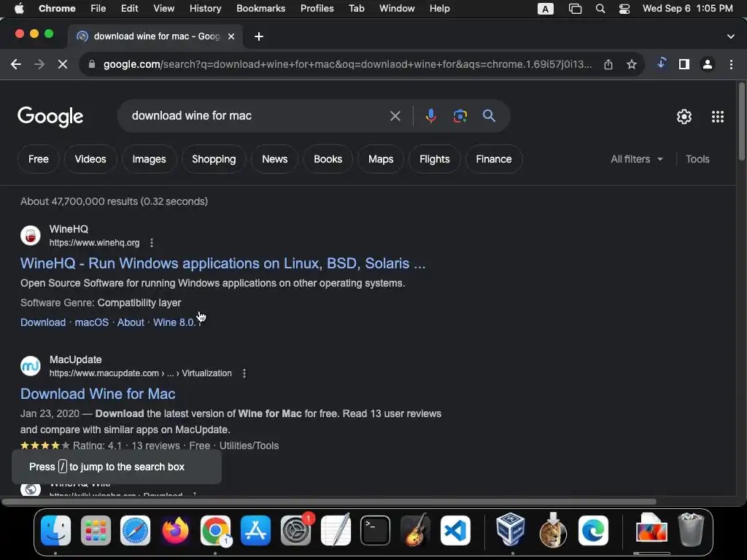Click the MacUpdate favicon
Image resolution: width=747 pixels, height=560 pixels.
(31, 366)
